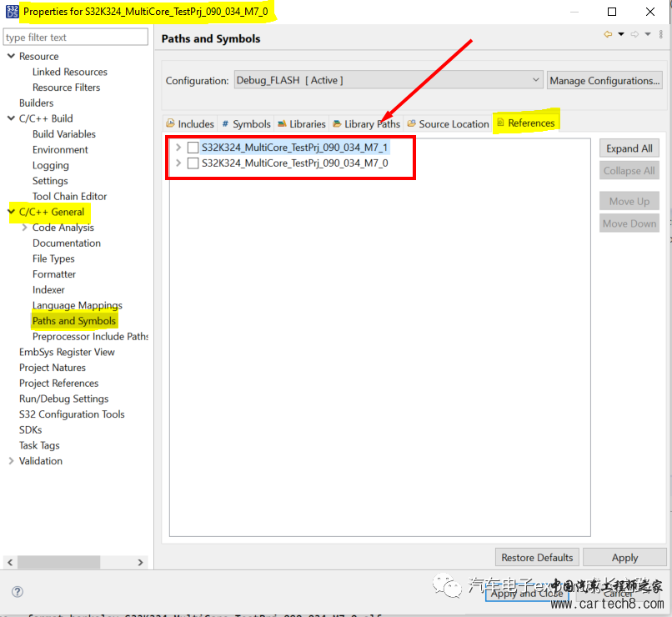The width and height of the screenshot is (672, 617).
Task: Select Indexer in the tree
Action: pyautogui.click(x=48, y=289)
